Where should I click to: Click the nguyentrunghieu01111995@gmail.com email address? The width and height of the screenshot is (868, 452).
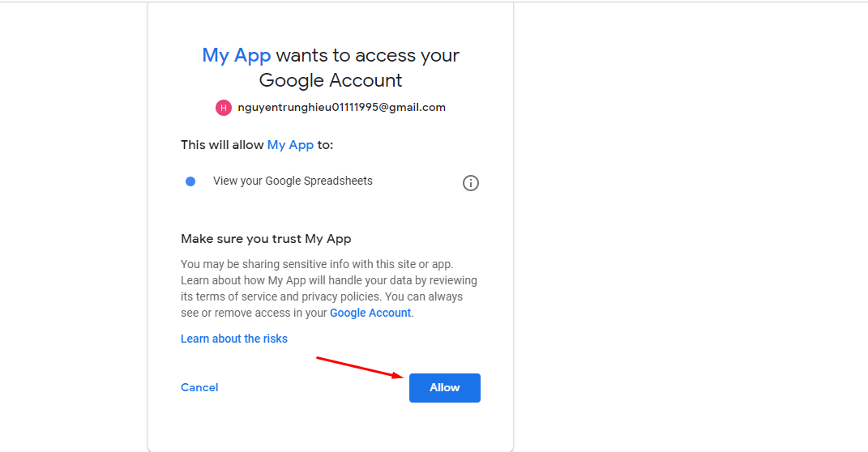pyautogui.click(x=341, y=107)
